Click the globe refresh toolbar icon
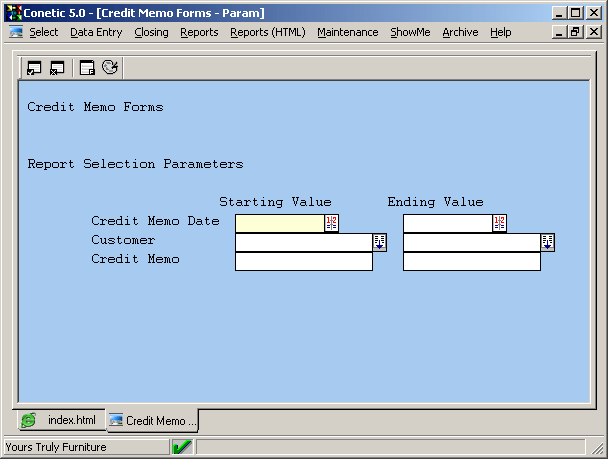Screen dimensions: 608x459 click(110, 68)
